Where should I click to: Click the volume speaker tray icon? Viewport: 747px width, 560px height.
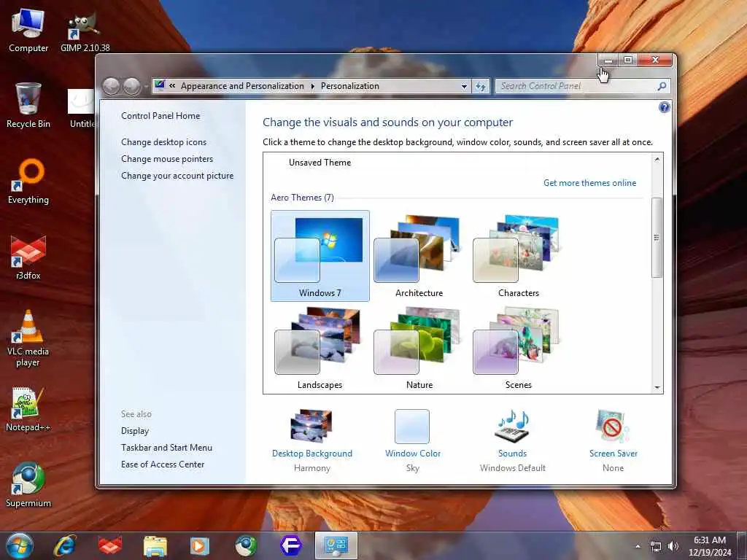pos(673,546)
